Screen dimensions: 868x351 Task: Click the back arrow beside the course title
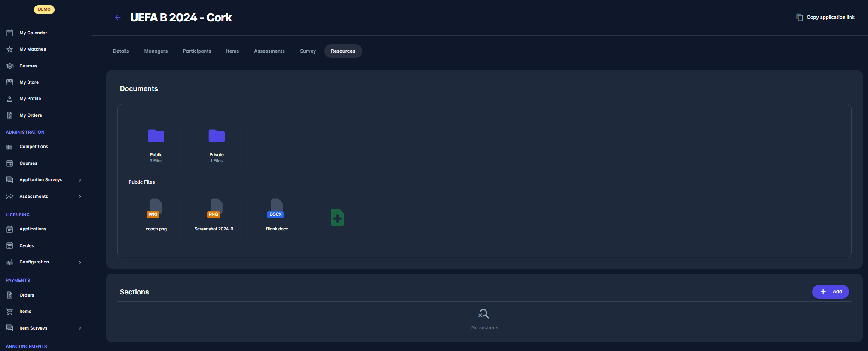click(117, 18)
